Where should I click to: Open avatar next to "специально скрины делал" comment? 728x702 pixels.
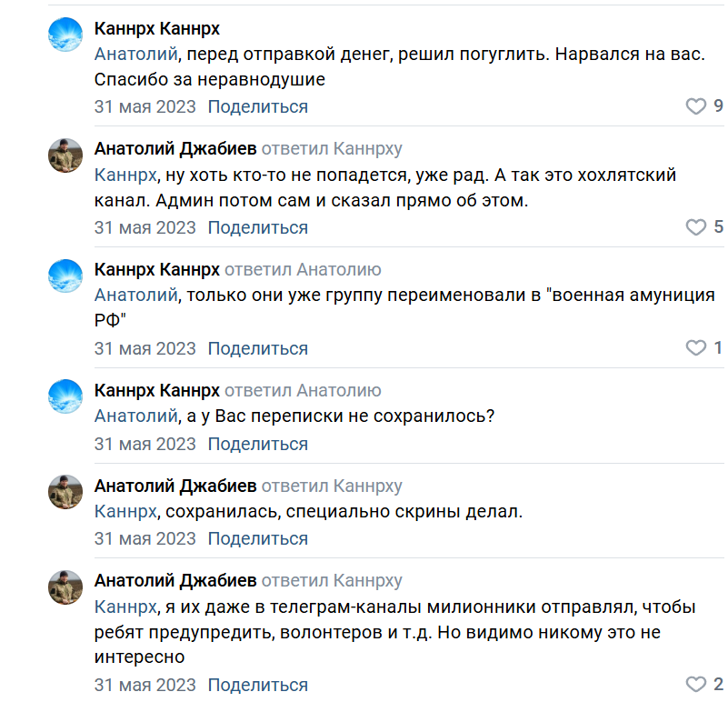pyautogui.click(x=65, y=492)
